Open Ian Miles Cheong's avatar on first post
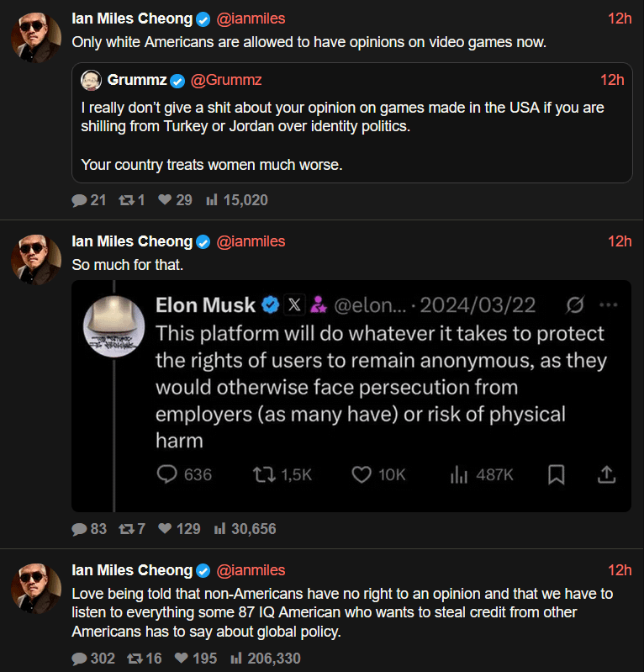Image resolution: width=644 pixels, height=672 pixels. pos(35,35)
